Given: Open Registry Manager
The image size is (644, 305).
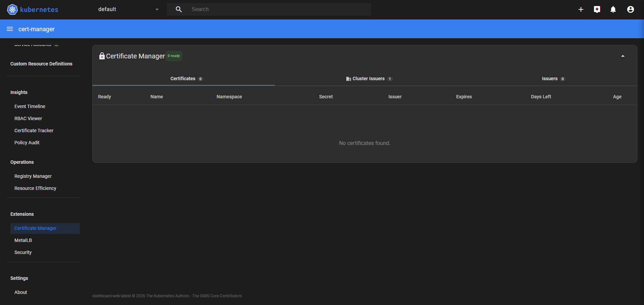Looking at the screenshot, I should [33, 176].
